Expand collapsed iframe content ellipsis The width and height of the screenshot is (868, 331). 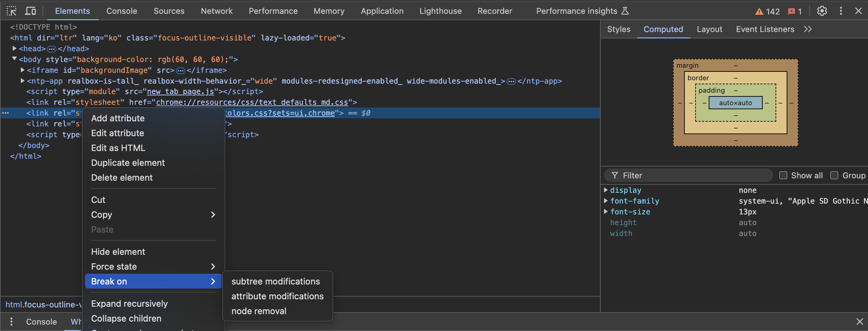tap(181, 71)
